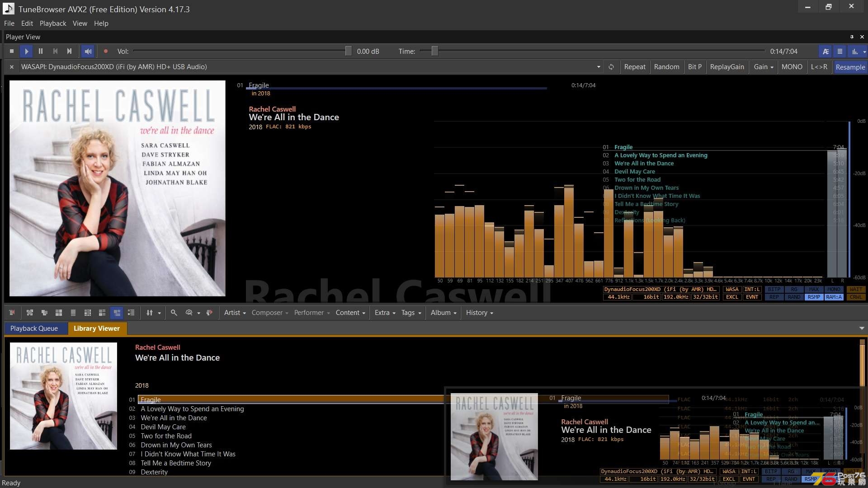Image resolution: width=868 pixels, height=488 pixels.
Task: Open the Gain dropdown
Action: click(x=764, y=67)
